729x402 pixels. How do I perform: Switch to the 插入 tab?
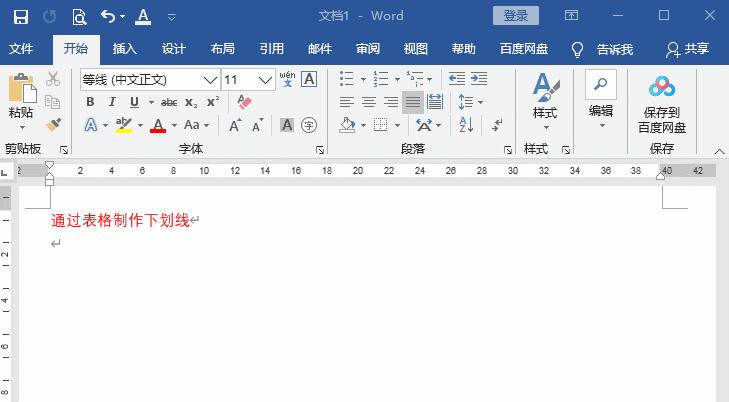click(x=125, y=49)
